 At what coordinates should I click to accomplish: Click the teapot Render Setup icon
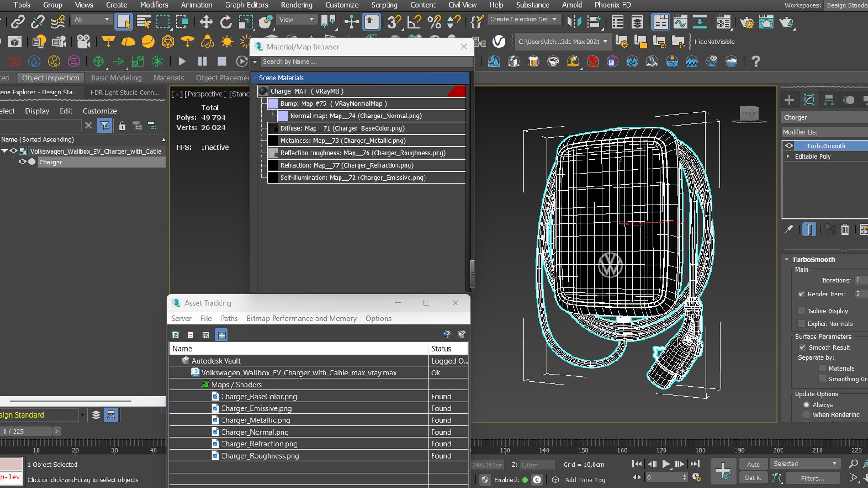click(x=746, y=22)
